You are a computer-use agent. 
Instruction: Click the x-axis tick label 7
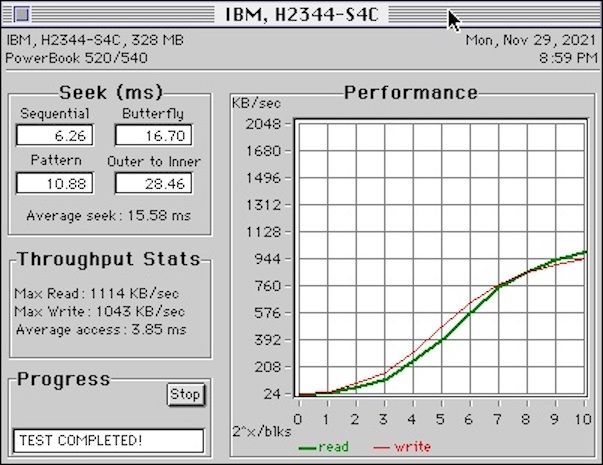click(x=498, y=419)
